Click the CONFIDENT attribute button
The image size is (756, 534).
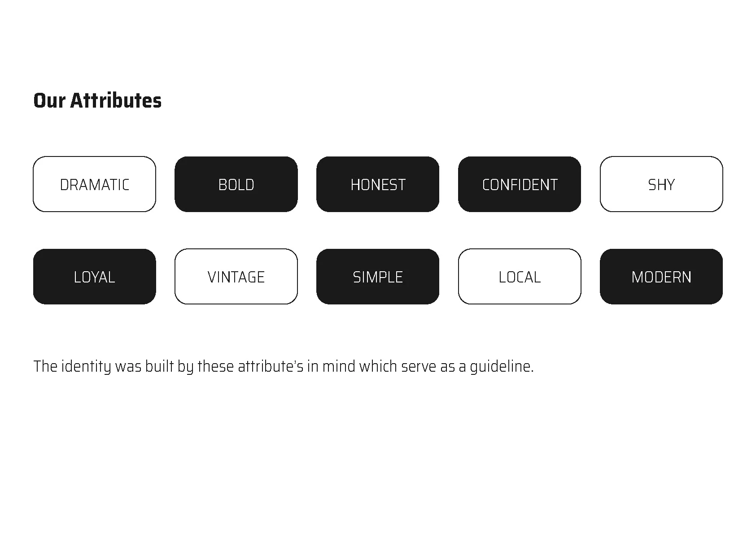520,184
